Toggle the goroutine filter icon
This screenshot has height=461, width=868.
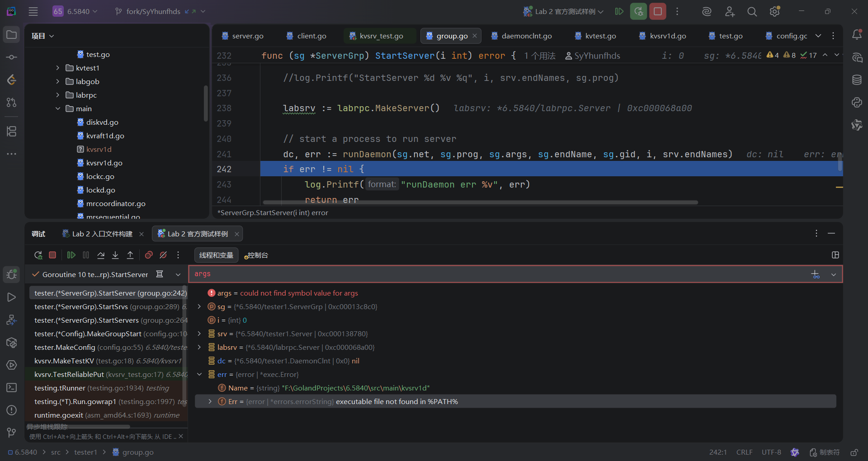click(x=160, y=274)
